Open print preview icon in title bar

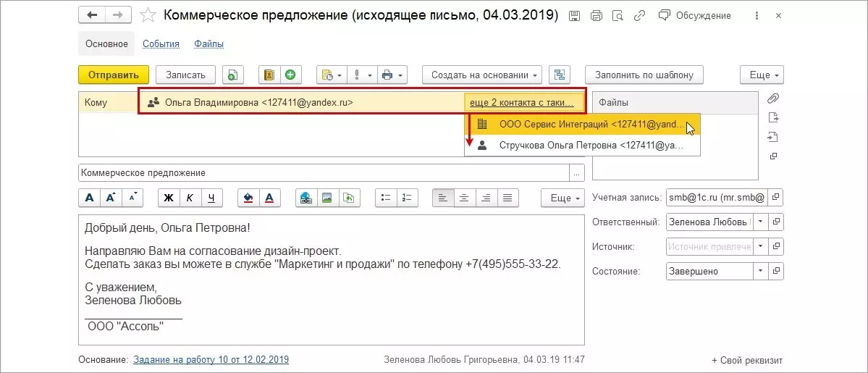[x=618, y=15]
